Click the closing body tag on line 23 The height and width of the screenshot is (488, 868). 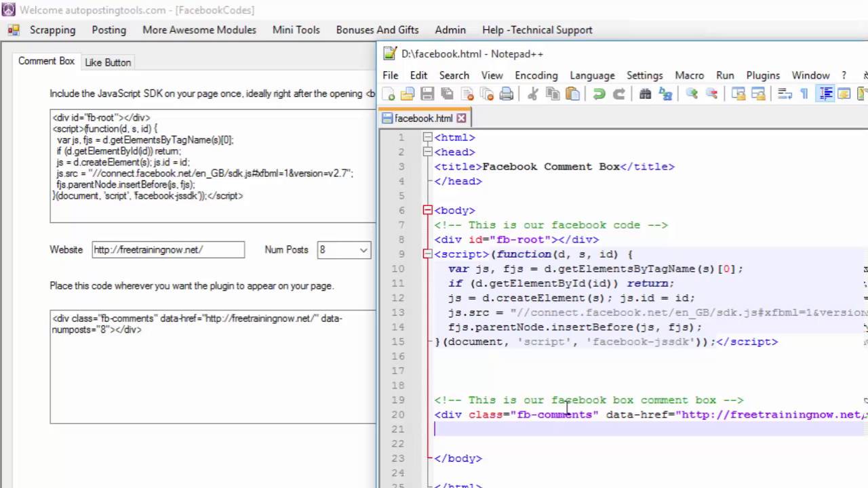click(458, 458)
